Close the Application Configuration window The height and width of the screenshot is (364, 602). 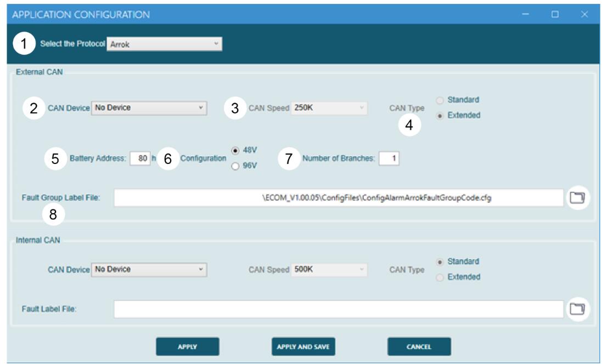pyautogui.click(x=584, y=15)
